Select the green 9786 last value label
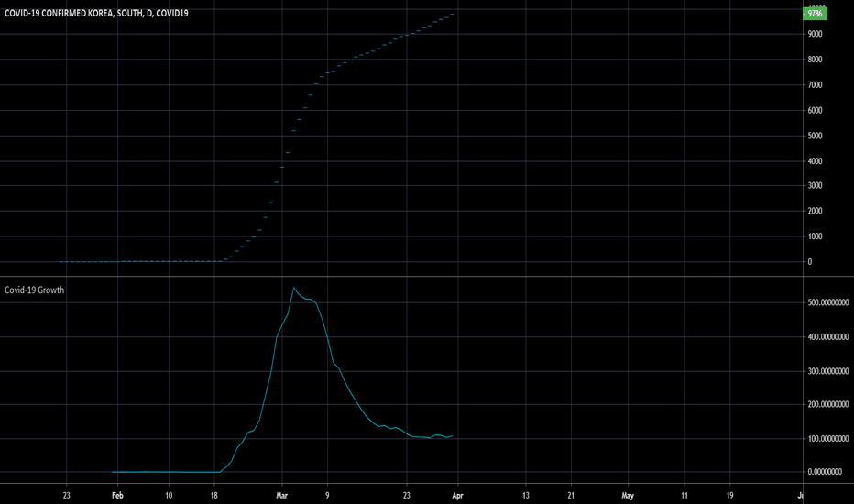Image resolution: width=854 pixels, height=504 pixels. [815, 14]
